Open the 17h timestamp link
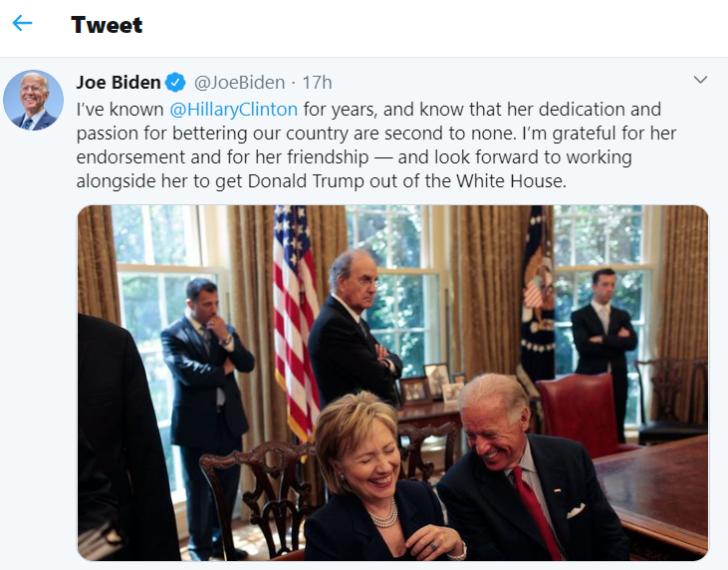Screen dimensions: 728x570 click(318, 82)
